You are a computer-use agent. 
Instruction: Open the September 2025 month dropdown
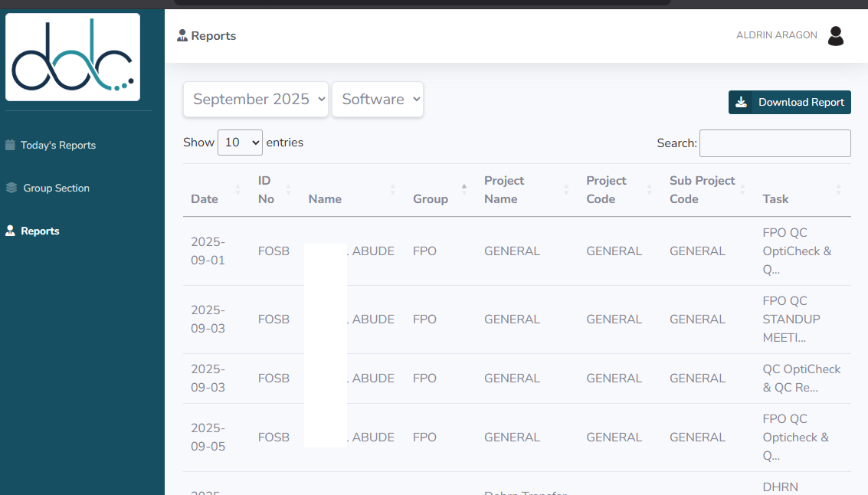pos(255,99)
